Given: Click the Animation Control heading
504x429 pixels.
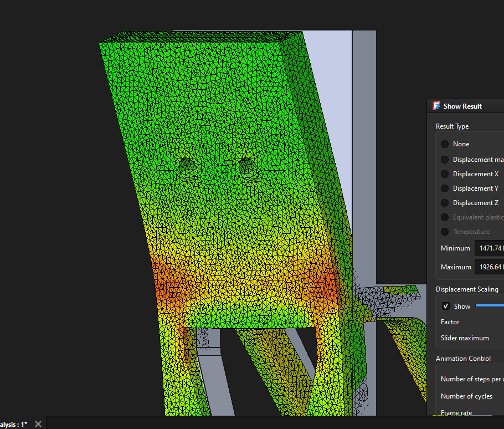Looking at the screenshot, I should click(463, 359).
